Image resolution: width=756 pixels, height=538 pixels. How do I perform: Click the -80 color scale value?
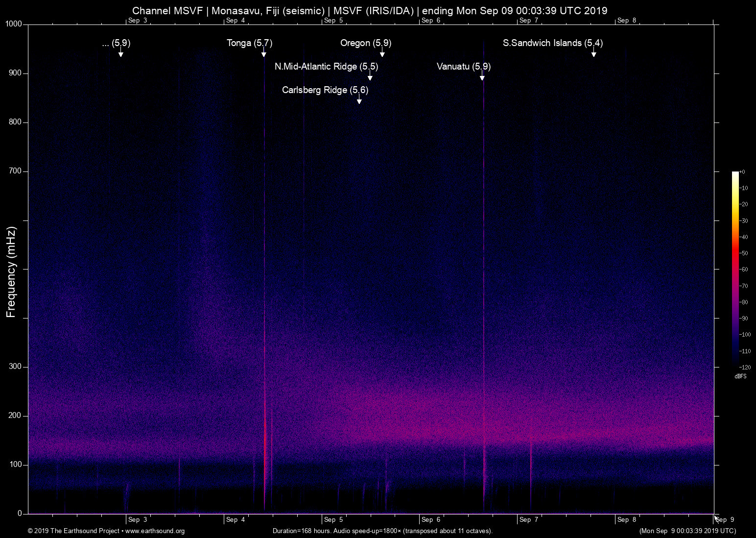click(x=744, y=303)
